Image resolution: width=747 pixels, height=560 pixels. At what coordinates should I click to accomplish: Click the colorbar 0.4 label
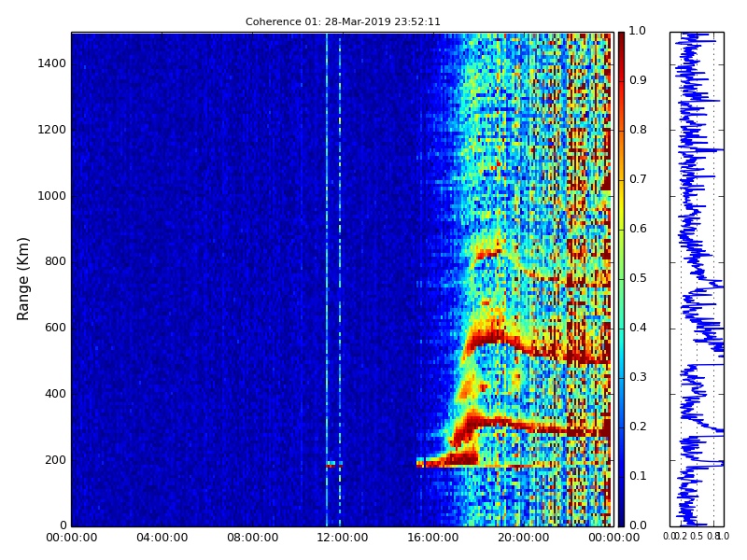(638, 328)
